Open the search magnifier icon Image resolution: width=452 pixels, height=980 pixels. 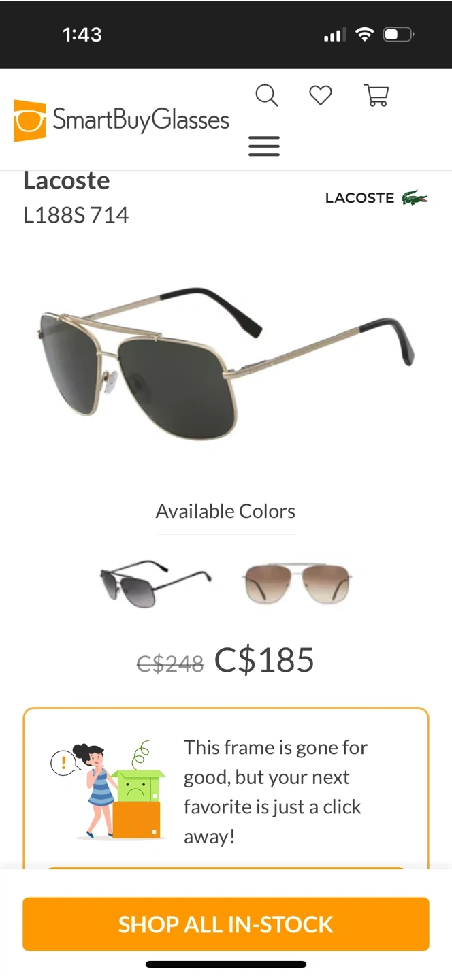[x=267, y=95]
